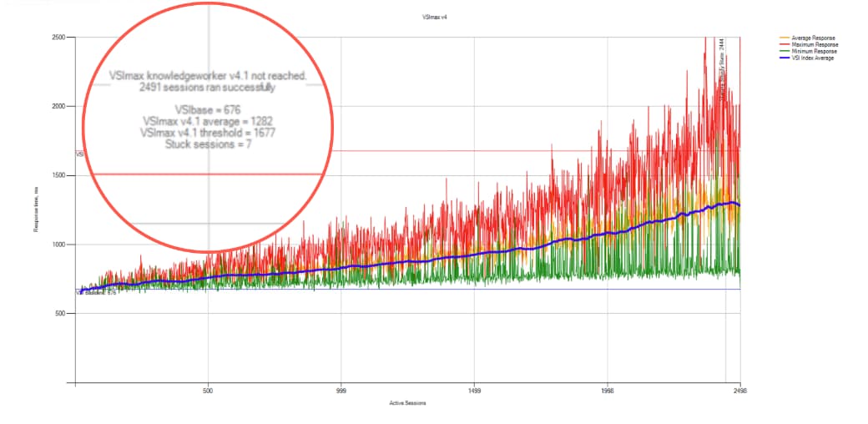This screenshot has height=424, width=868.
Task: Click the 'Response time, ms' axis title
Action: tap(35, 210)
